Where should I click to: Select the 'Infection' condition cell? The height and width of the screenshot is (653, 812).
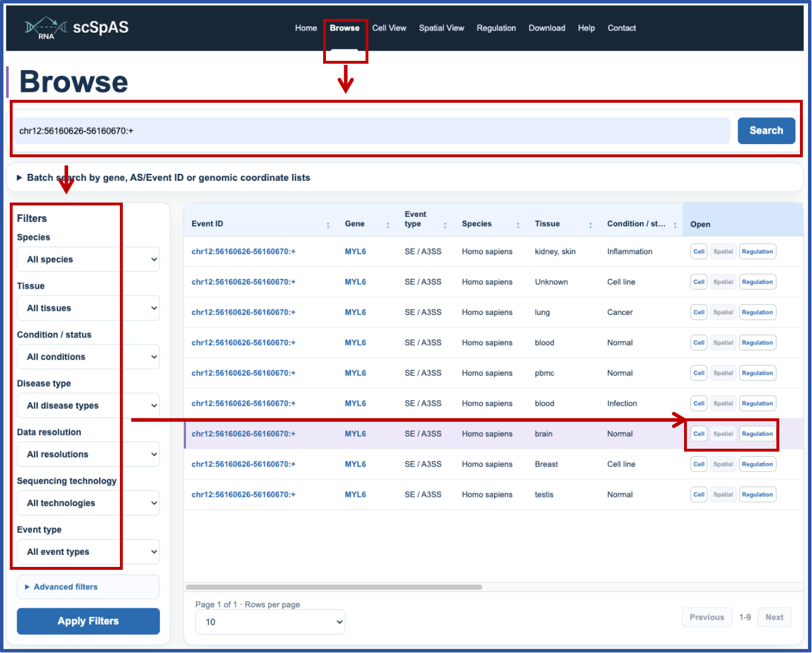(622, 404)
